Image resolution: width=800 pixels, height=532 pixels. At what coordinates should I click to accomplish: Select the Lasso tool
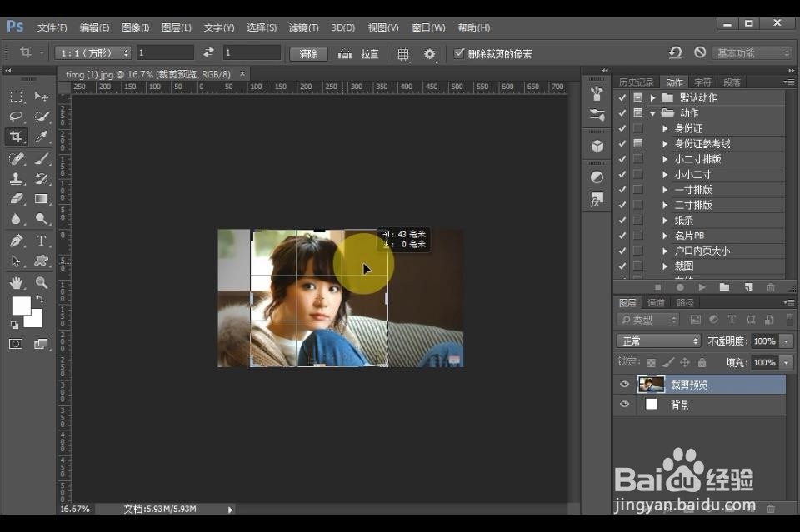click(x=16, y=117)
